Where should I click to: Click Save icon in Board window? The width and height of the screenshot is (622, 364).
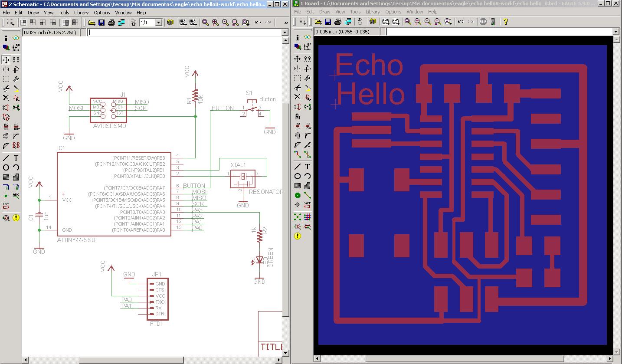327,22
